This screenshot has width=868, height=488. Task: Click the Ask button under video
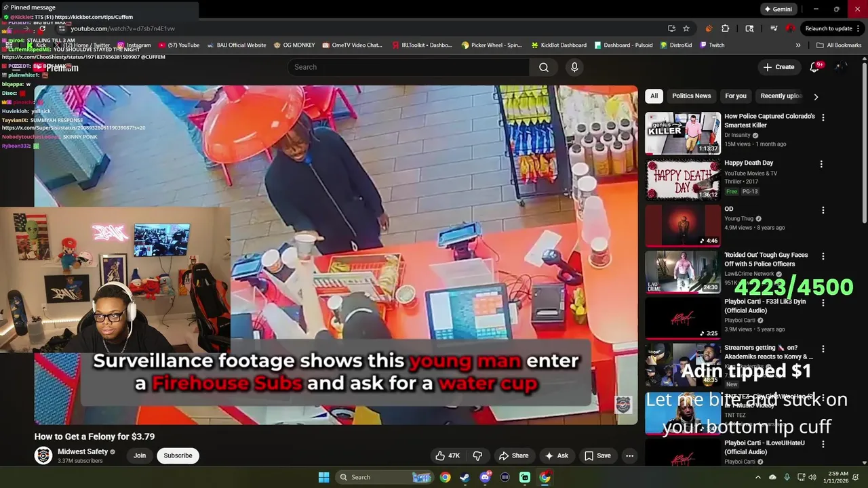coord(556,455)
